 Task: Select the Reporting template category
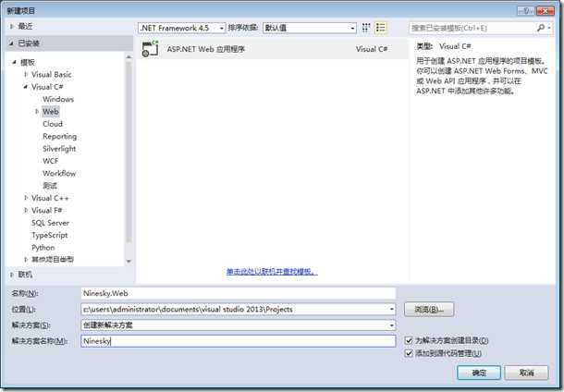60,136
